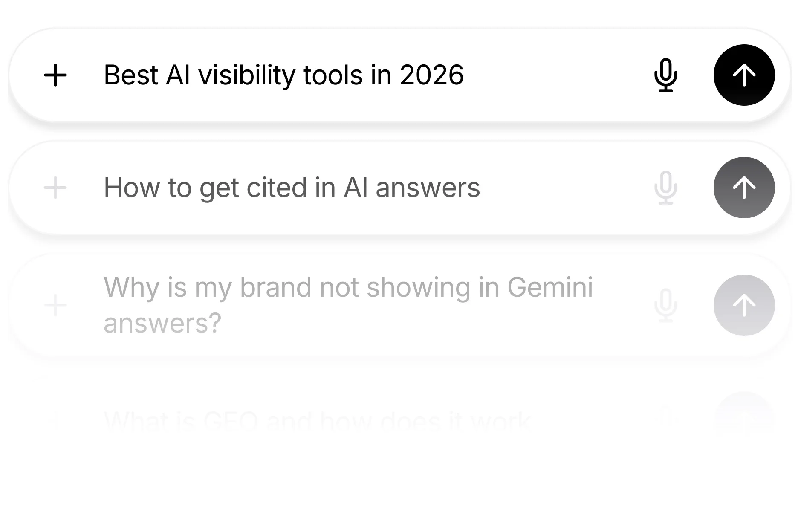
Task: Click the plus icon beside "Best AI visibility tools in 2026"
Action: point(55,75)
